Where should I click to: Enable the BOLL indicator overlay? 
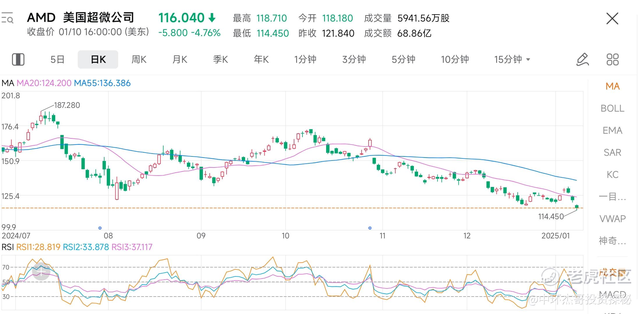(x=612, y=108)
